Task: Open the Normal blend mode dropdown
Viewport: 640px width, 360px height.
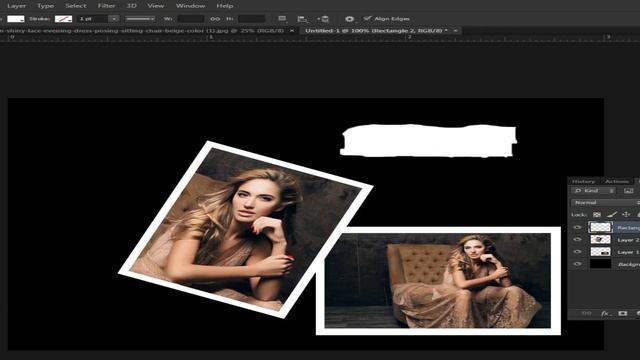Action: pyautogui.click(x=605, y=202)
